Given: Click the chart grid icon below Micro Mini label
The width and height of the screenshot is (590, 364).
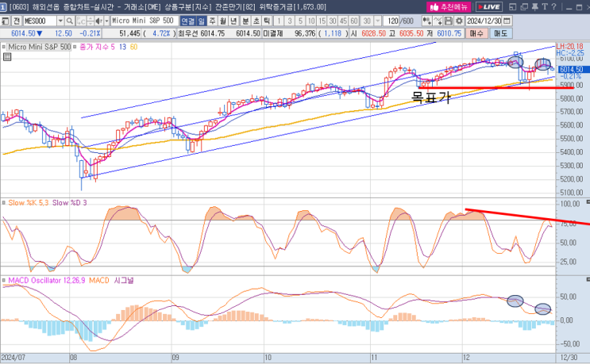Looking at the screenshot, I should [x=7, y=57].
